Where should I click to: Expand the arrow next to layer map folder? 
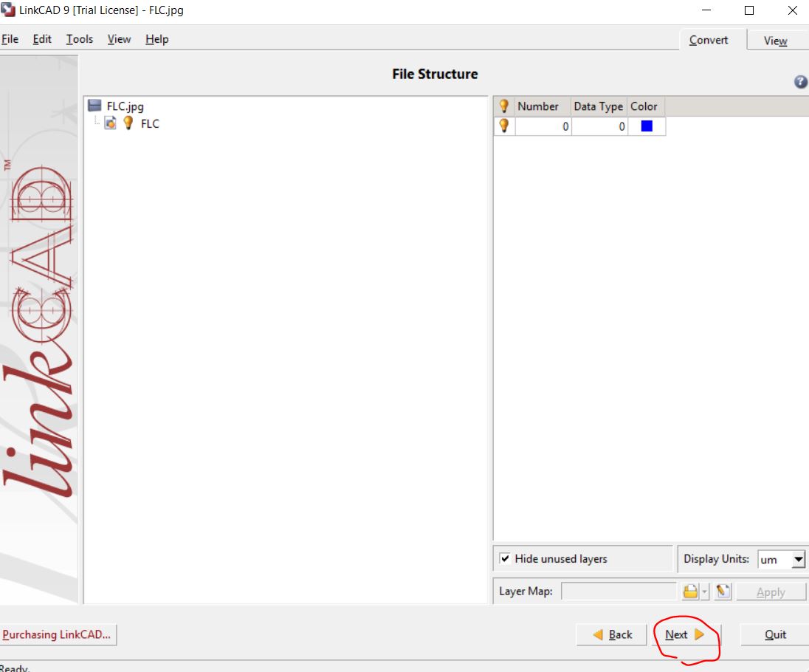(705, 592)
